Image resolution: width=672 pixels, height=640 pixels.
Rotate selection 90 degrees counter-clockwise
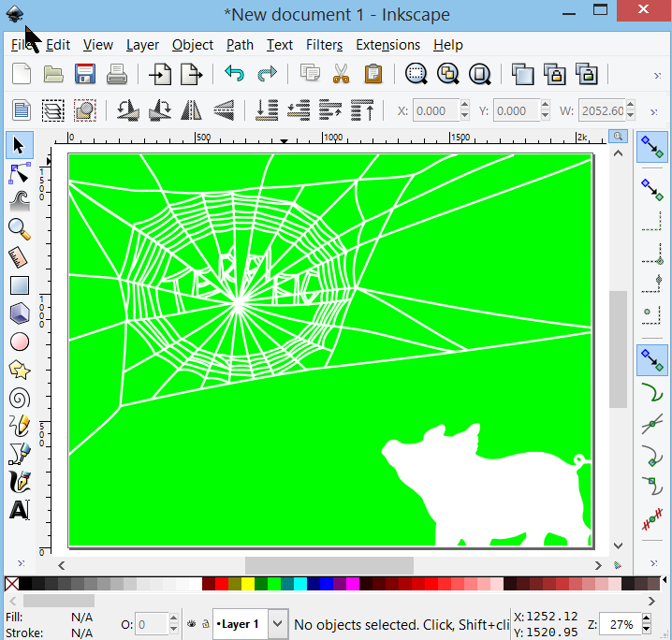pyautogui.click(x=127, y=110)
